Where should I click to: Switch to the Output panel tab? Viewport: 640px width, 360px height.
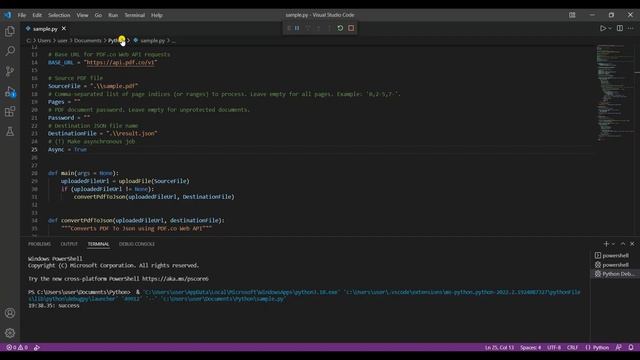(x=69, y=244)
